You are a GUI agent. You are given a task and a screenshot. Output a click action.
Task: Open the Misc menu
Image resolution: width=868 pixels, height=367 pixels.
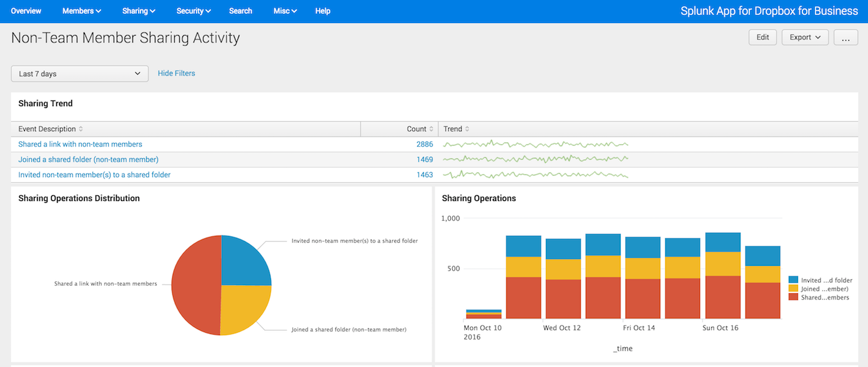[285, 11]
